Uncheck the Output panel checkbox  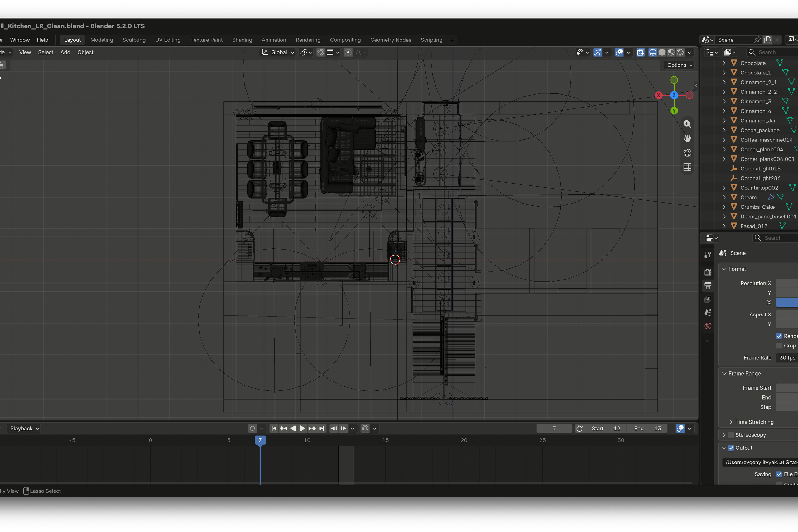731,448
